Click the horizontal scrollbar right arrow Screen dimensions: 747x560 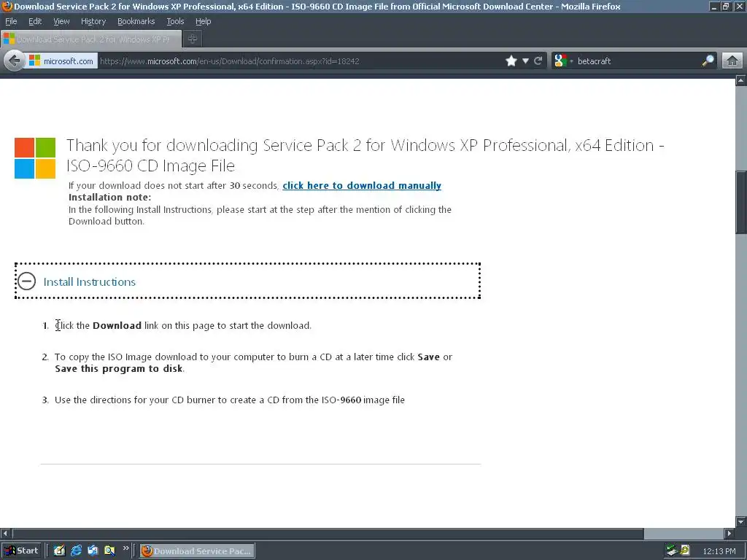click(729, 533)
